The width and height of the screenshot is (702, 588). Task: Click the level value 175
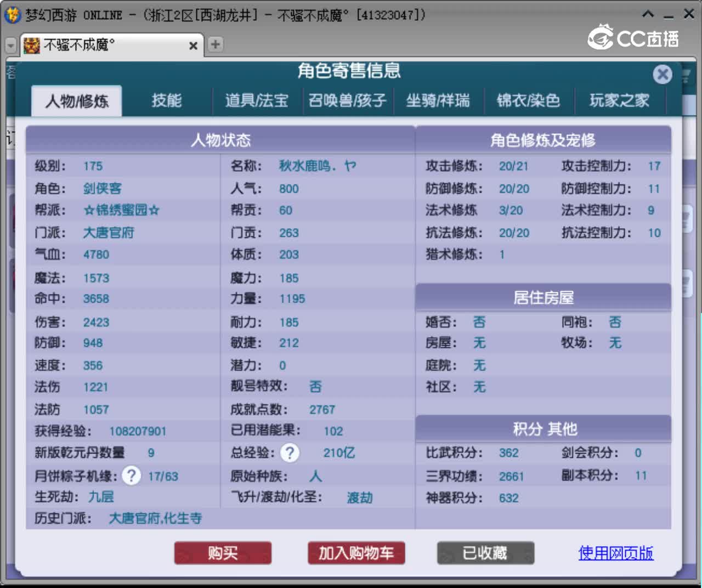point(93,166)
